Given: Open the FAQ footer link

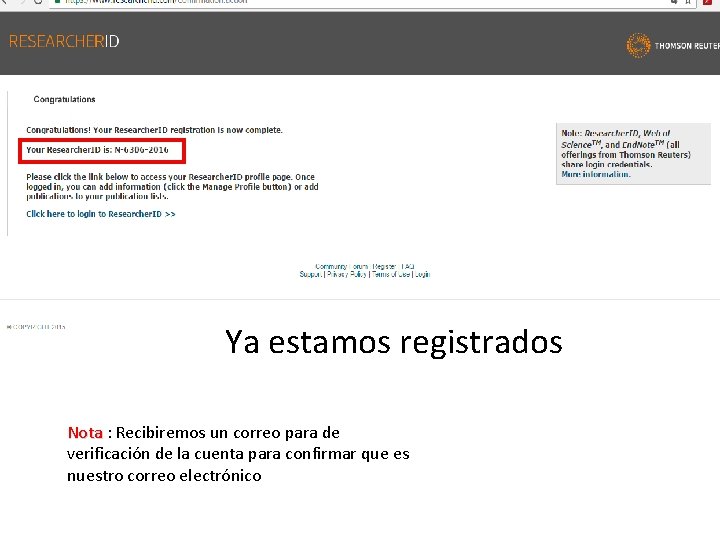Looking at the screenshot, I should point(408,266).
